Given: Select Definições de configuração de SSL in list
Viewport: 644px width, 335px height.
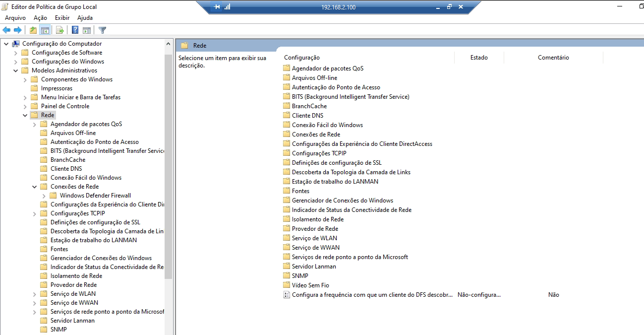Looking at the screenshot, I should pos(332,163).
